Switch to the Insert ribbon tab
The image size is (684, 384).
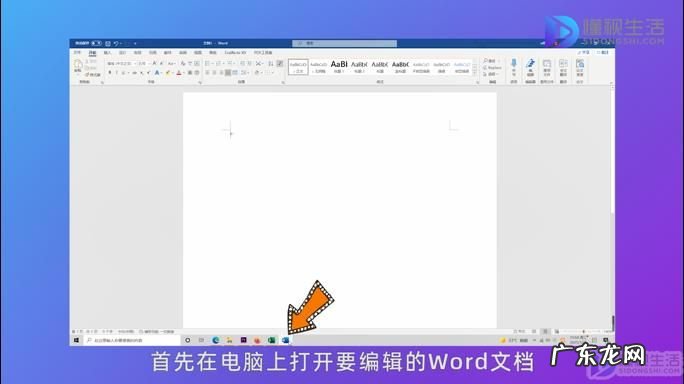107,53
